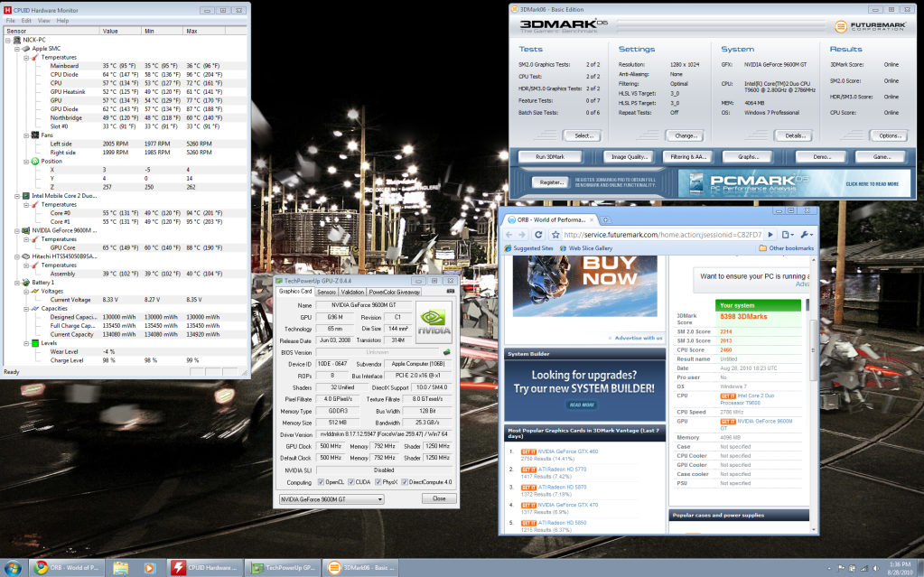Click the GPU-Z BIOS save chip icon

click(447, 352)
